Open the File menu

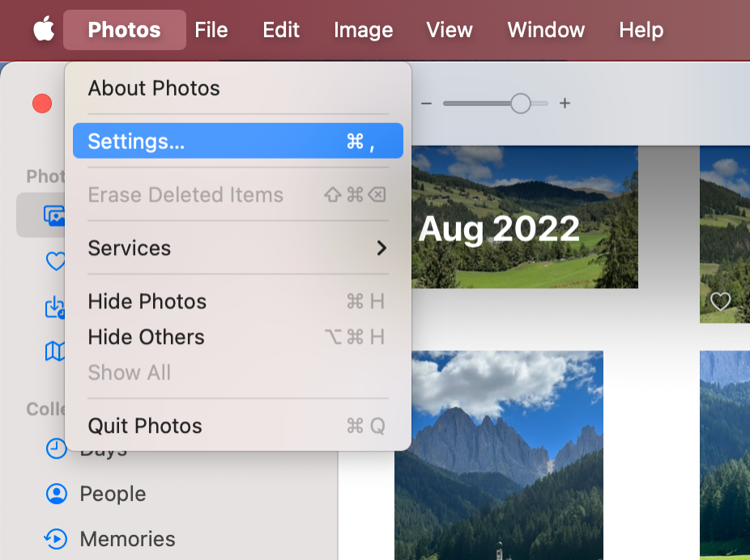(x=211, y=30)
